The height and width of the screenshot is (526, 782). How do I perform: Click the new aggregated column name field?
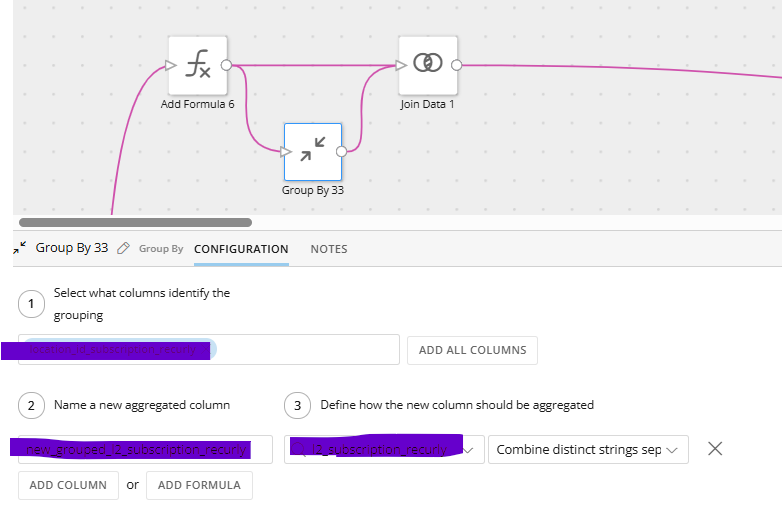[145, 450]
